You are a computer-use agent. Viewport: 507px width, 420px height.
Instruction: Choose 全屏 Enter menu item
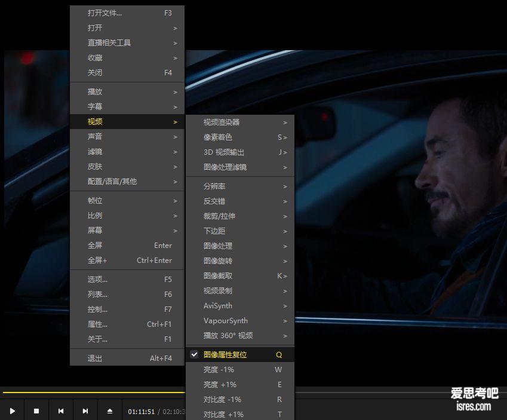127,246
